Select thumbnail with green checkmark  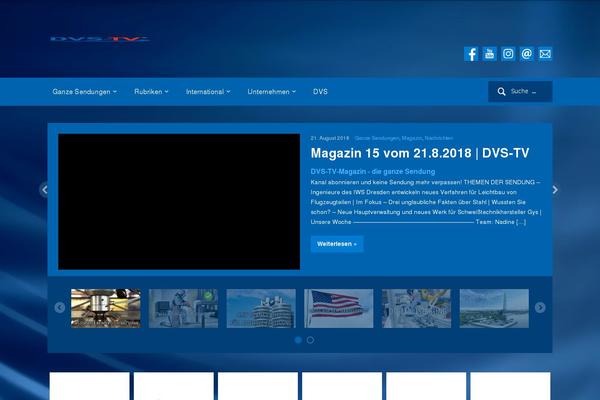coord(183,308)
